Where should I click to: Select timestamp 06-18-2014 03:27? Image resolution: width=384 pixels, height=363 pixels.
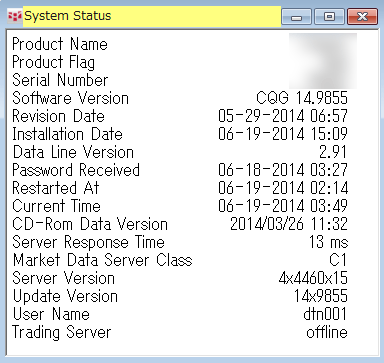(283, 170)
